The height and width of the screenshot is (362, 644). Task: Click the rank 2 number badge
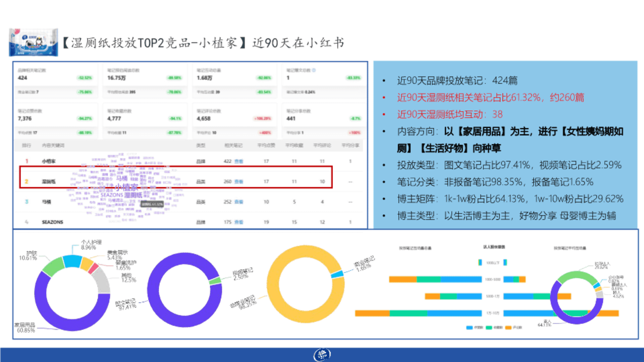coord(26,182)
